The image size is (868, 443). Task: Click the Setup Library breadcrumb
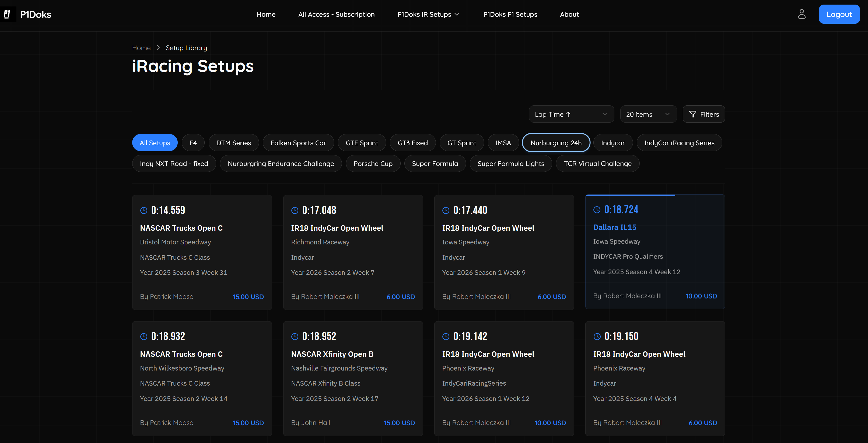tap(186, 48)
